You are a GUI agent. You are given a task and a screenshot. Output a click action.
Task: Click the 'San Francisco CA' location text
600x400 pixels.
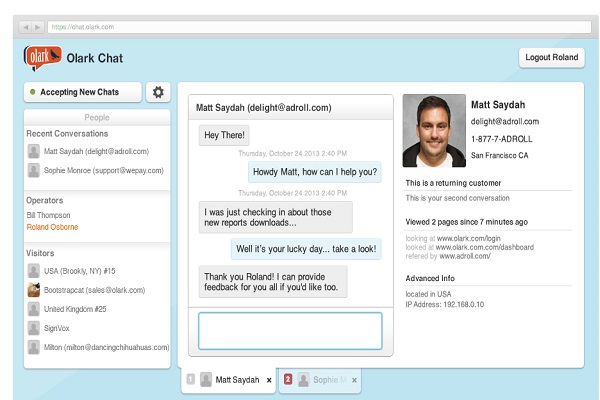pyautogui.click(x=499, y=155)
